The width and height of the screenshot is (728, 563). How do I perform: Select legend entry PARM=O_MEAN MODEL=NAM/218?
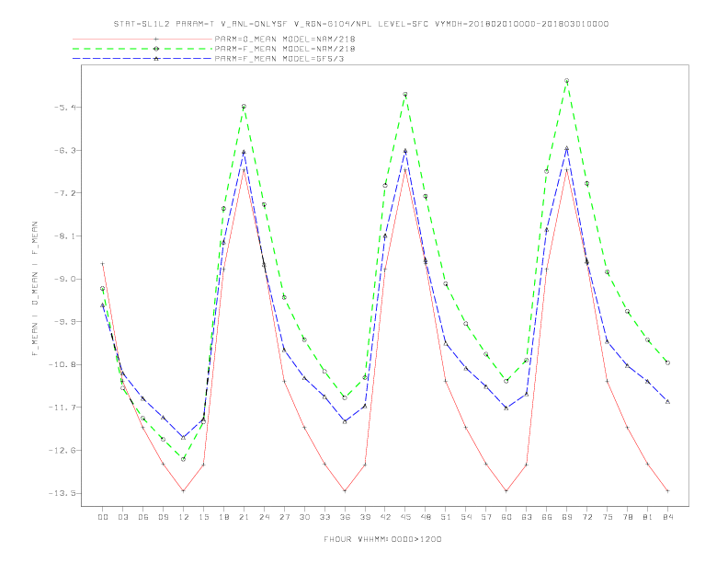(x=285, y=39)
